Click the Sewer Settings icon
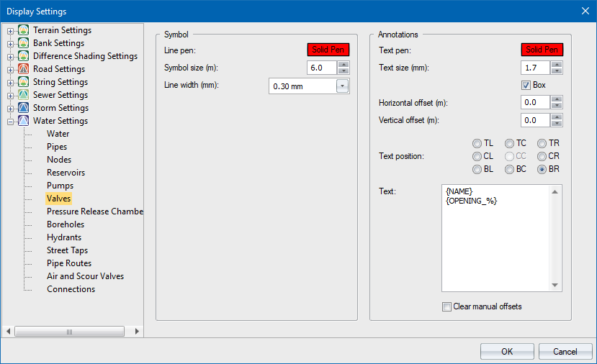The width and height of the screenshot is (597, 364). coord(24,95)
